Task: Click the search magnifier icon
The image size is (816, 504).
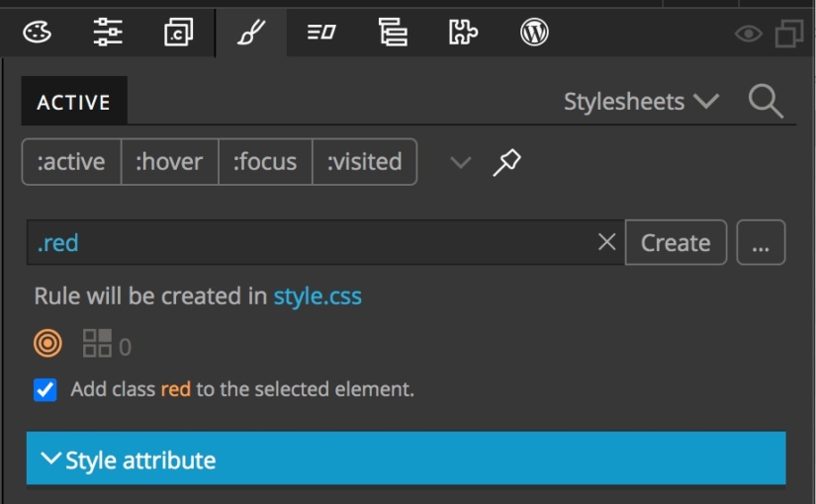Action: 766,102
